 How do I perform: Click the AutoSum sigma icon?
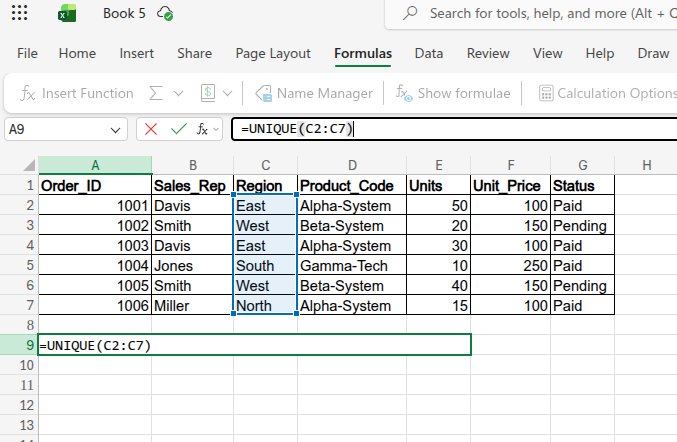(156, 93)
